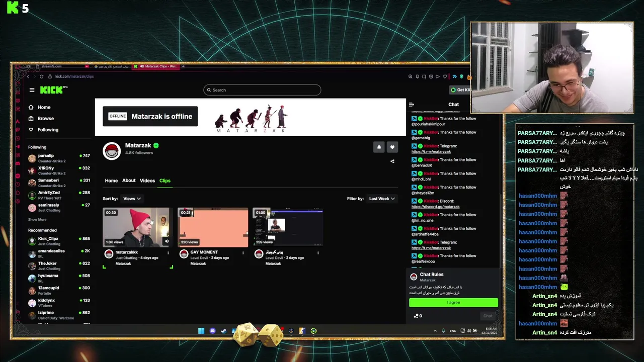The height and width of the screenshot is (362, 644).
Task: Open X1RONy channel in Following list
Action: point(59,170)
